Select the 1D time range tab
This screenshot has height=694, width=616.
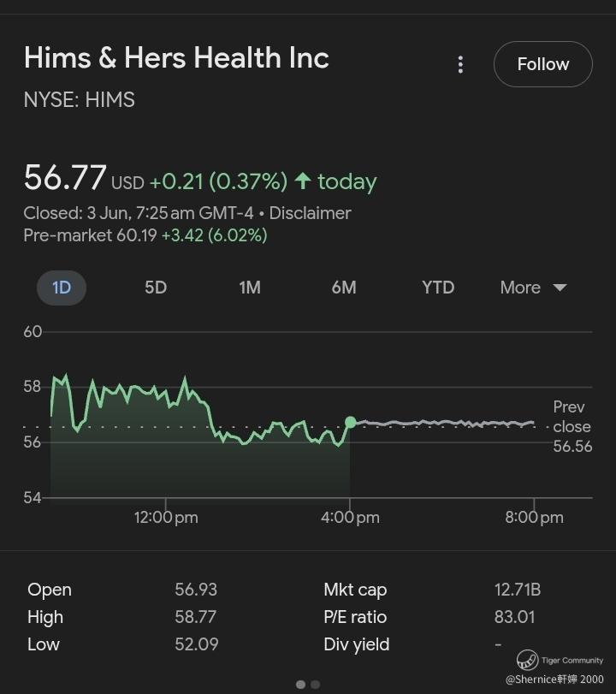tap(62, 288)
